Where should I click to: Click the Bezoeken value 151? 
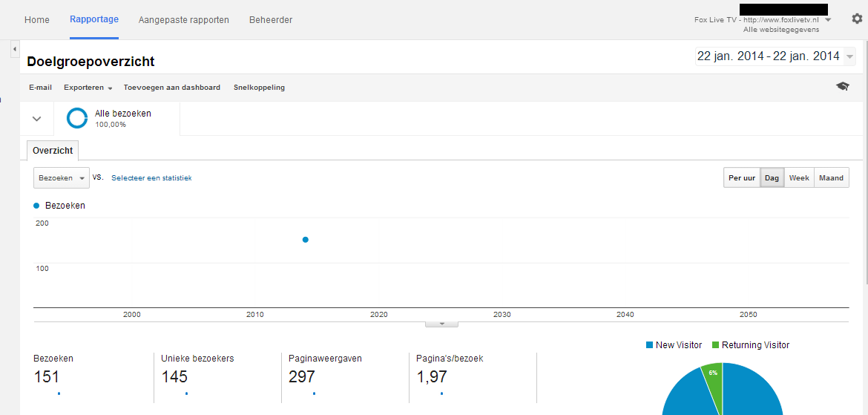pos(47,377)
